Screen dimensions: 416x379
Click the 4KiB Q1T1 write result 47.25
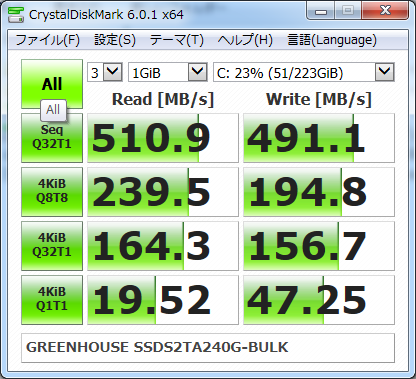(319, 300)
